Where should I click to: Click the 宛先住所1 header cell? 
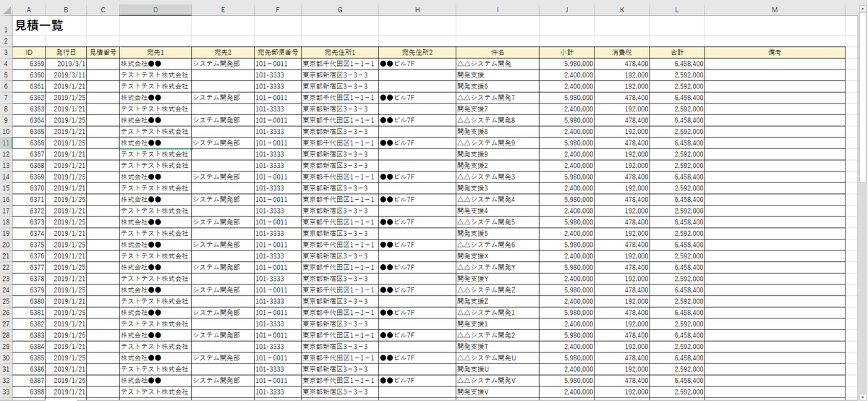click(340, 53)
